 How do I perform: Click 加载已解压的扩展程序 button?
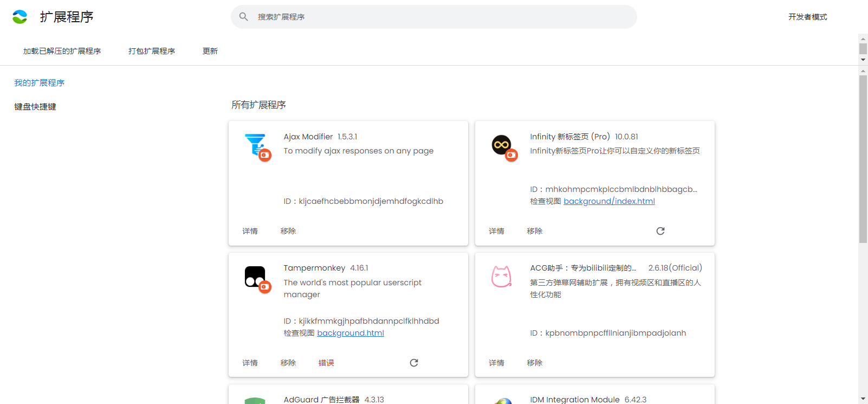(62, 51)
